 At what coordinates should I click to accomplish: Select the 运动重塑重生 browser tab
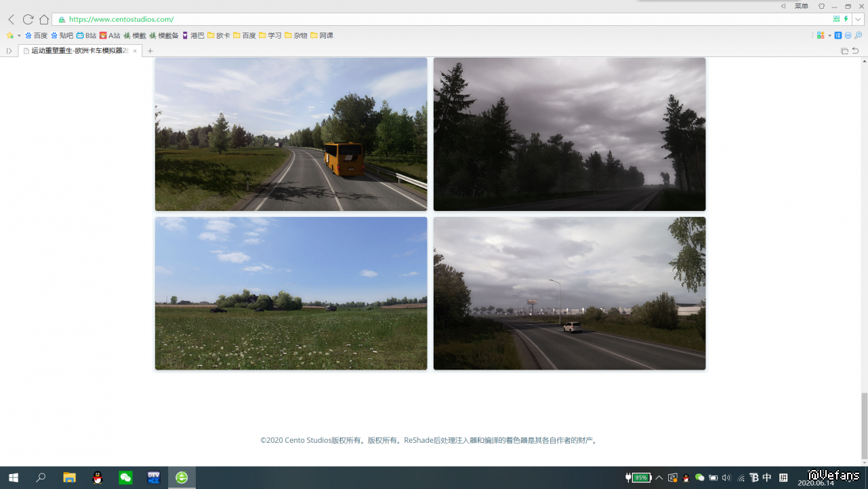point(80,51)
